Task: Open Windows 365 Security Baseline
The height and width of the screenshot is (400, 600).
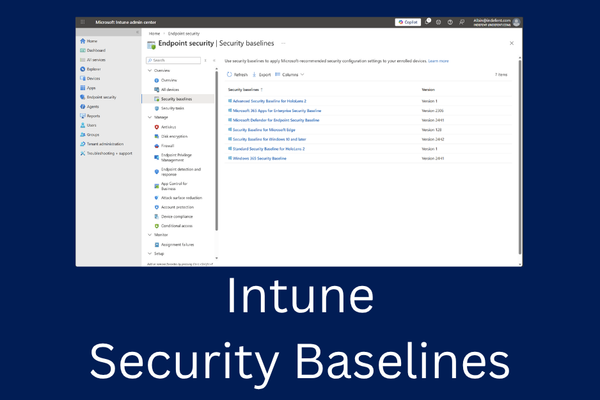Action: click(x=257, y=158)
